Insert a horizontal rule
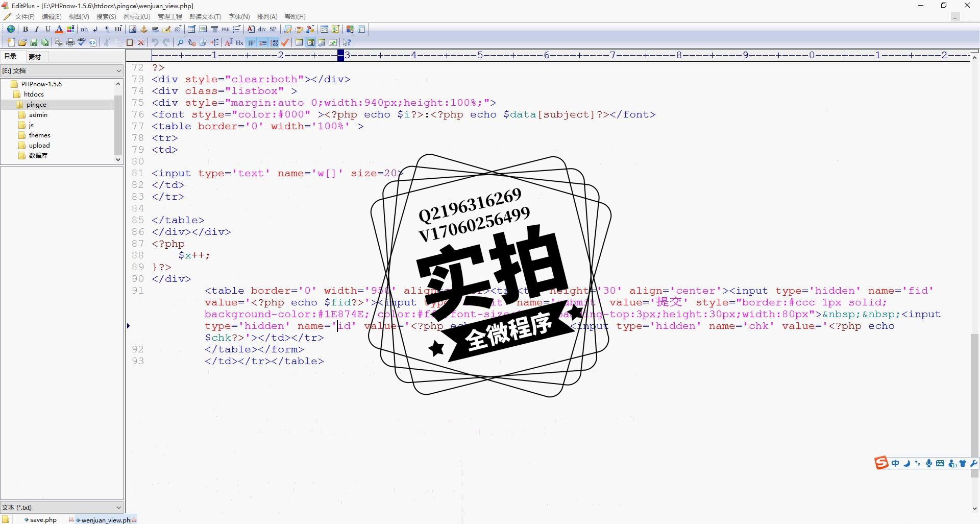 tap(155, 29)
